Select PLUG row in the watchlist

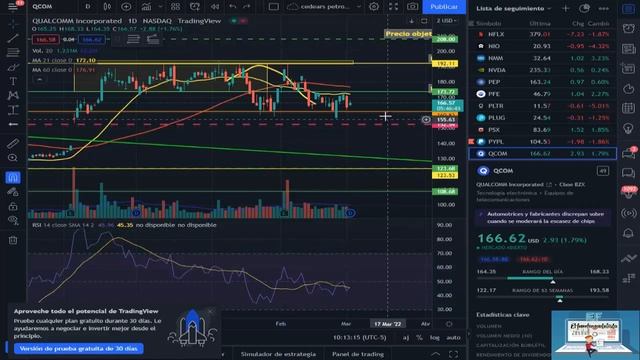[x=542, y=118]
